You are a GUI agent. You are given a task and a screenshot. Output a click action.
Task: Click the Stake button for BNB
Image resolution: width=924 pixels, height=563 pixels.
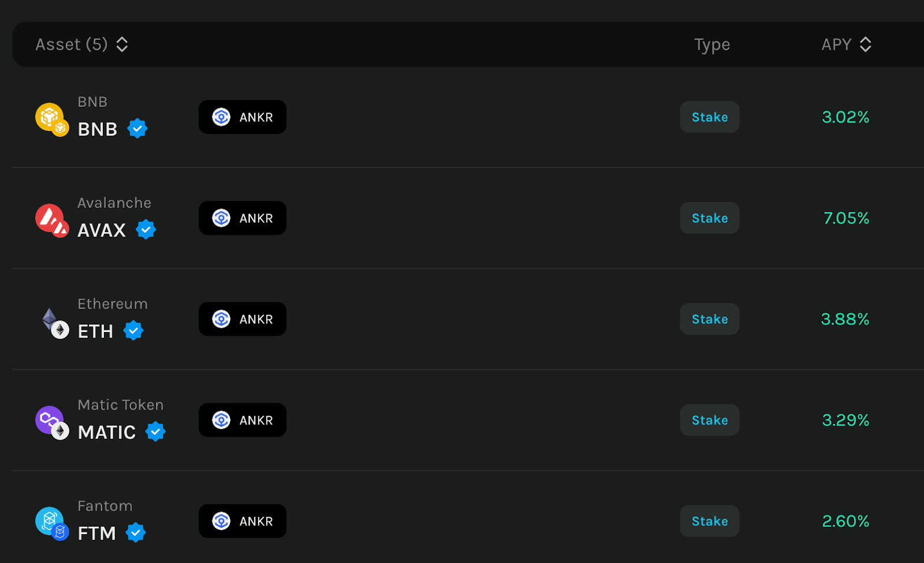710,117
